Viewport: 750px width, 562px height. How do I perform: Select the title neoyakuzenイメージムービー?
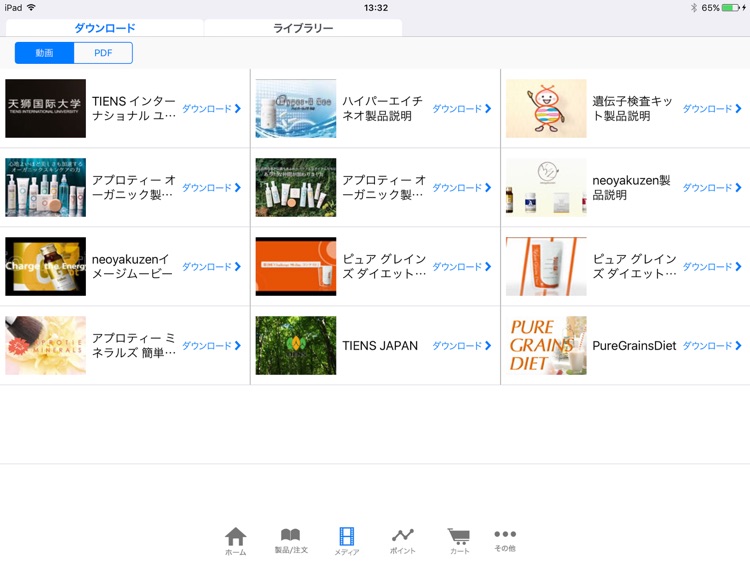[x=132, y=266]
